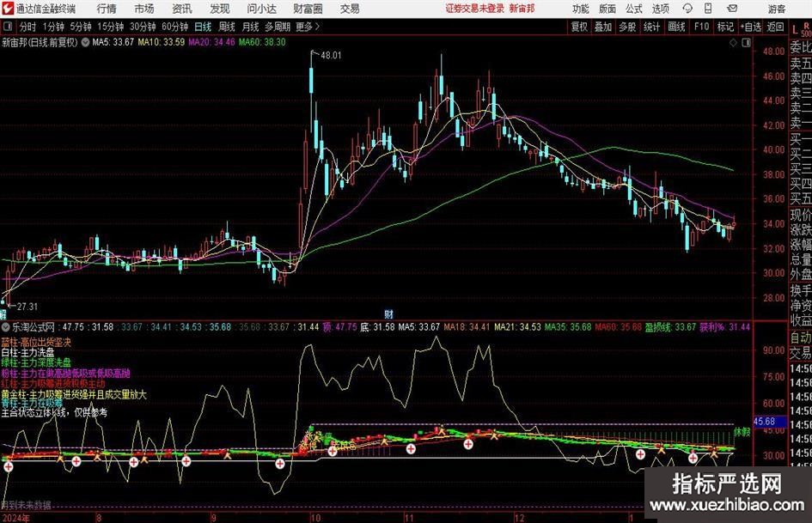Image resolution: width=812 pixels, height=523 pixels.
Task: Open the 功能 menu
Action: [x=581, y=9]
